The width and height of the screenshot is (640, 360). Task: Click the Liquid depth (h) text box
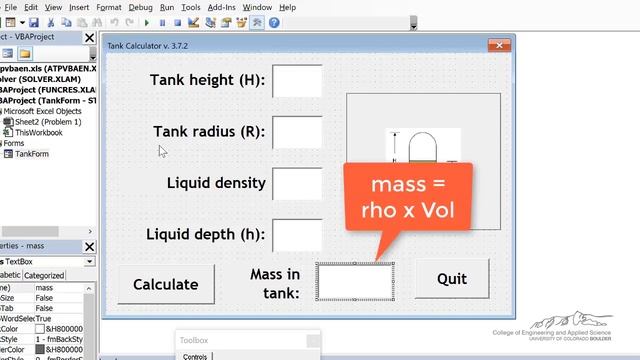point(297,236)
